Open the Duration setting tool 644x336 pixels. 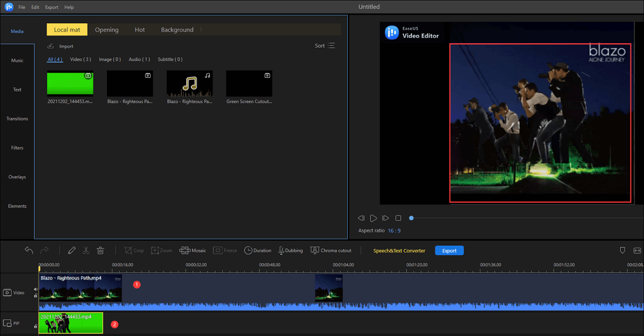click(258, 250)
